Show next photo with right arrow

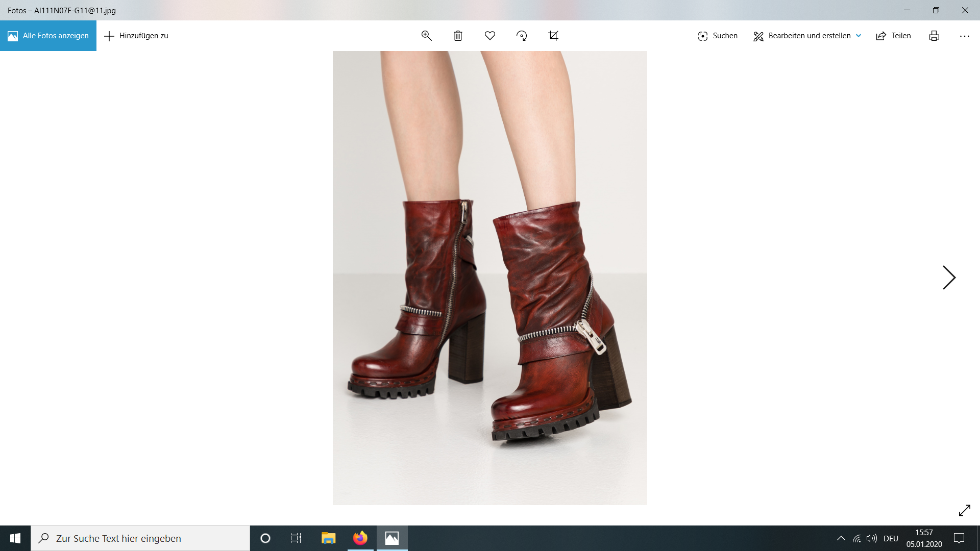coord(949,278)
